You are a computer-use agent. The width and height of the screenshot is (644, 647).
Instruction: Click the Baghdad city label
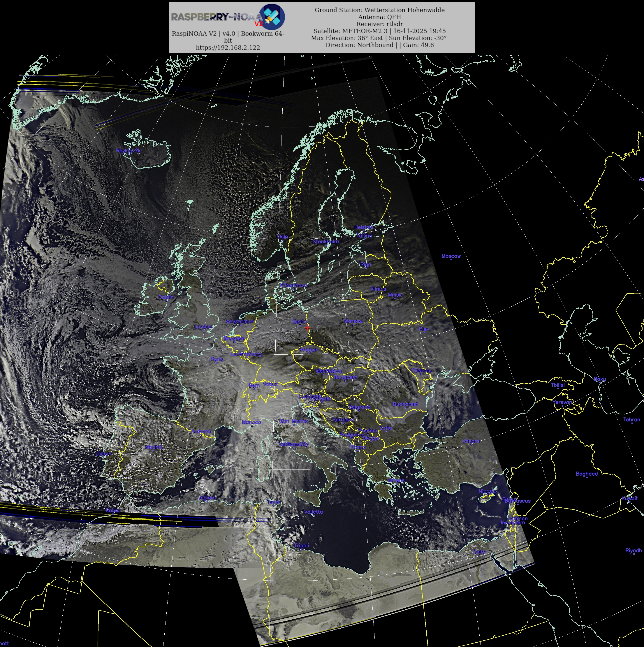click(x=586, y=474)
